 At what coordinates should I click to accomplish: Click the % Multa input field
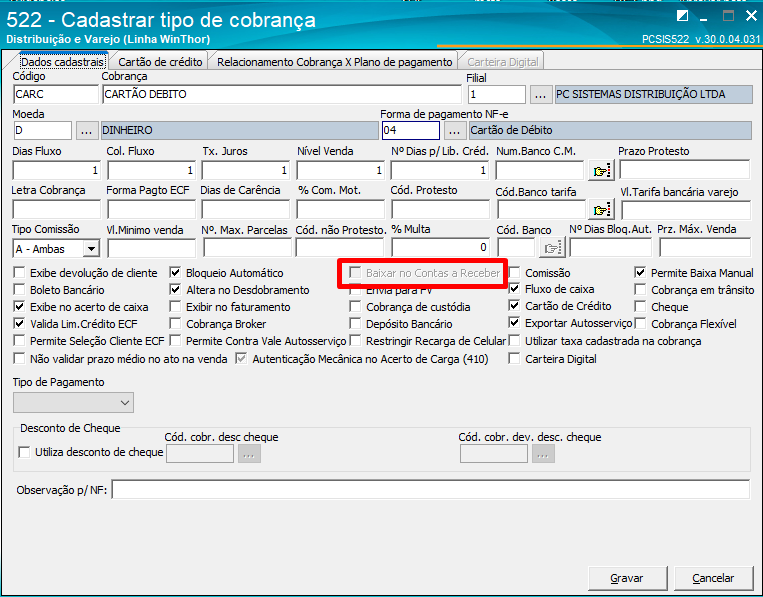pos(440,247)
